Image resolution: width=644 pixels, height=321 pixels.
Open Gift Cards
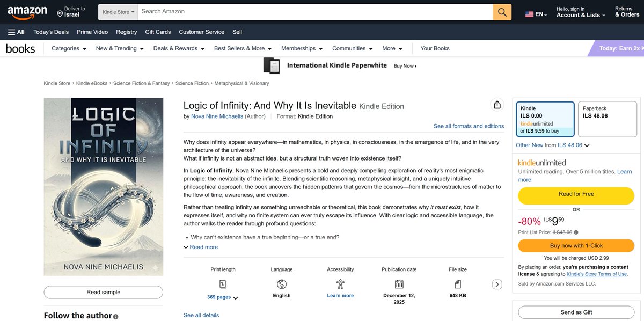point(158,32)
